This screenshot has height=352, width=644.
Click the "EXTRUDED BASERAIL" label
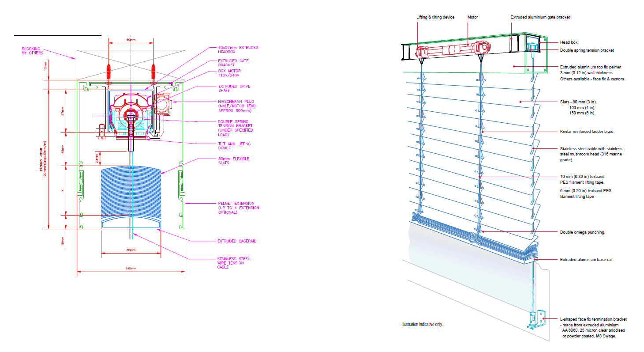(x=237, y=241)
